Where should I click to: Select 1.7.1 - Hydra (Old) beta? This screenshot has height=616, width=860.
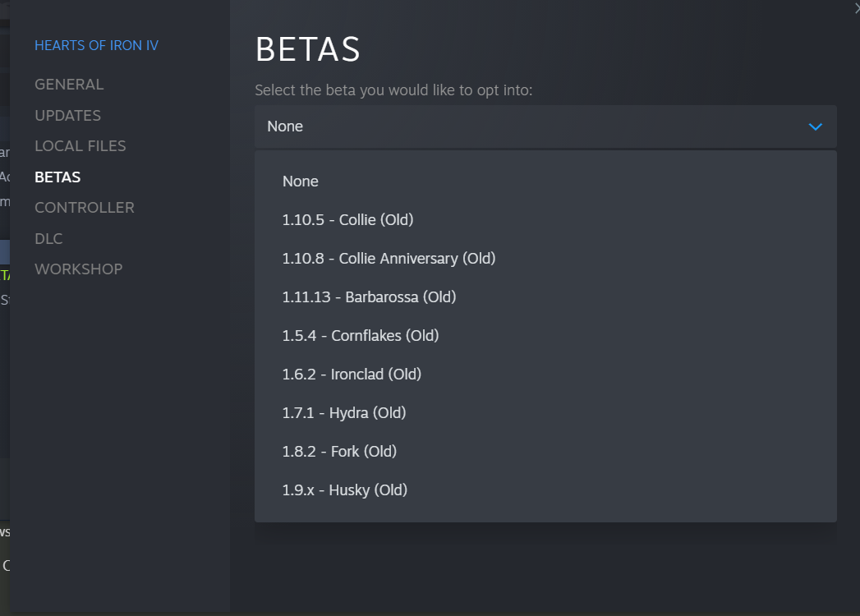pos(344,413)
